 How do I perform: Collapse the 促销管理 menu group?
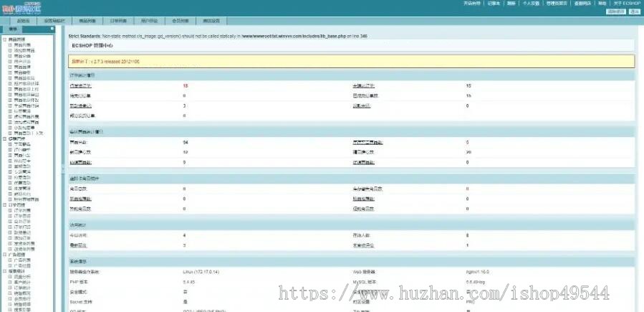pos(4,139)
